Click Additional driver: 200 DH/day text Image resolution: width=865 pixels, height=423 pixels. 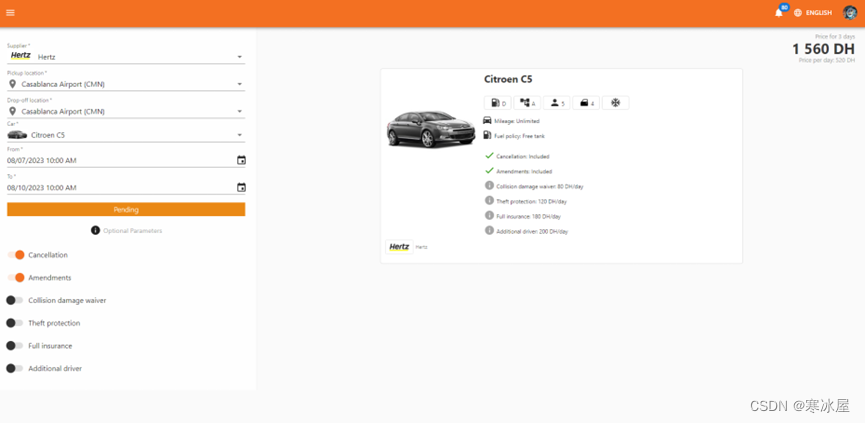pyautogui.click(x=532, y=231)
